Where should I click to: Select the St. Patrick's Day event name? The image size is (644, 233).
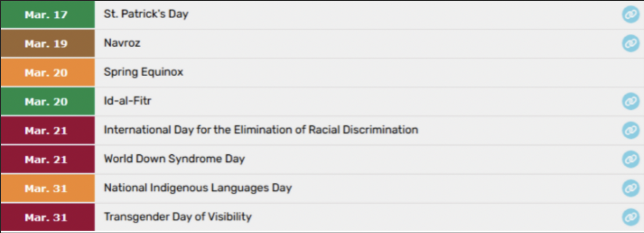[146, 14]
